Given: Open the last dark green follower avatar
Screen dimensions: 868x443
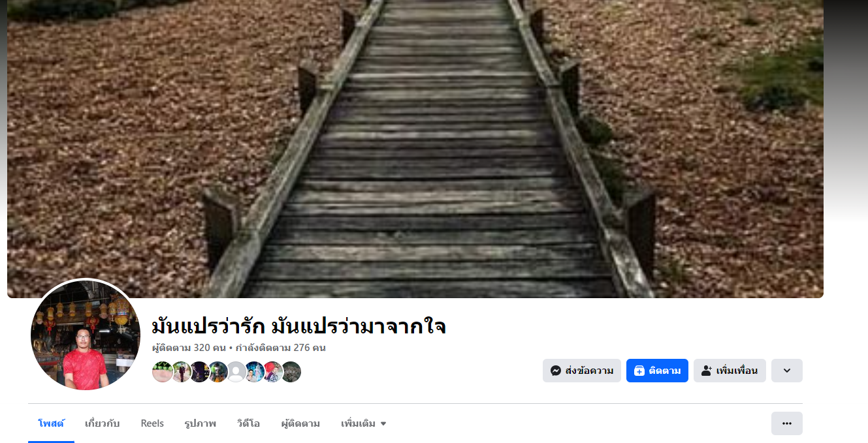Looking at the screenshot, I should [x=291, y=372].
